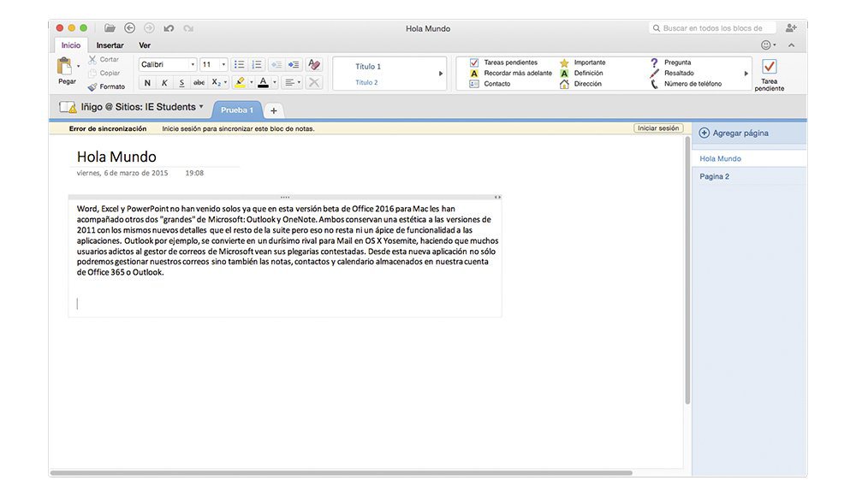Click the vertical page scrollbar
Image resolution: width=856 pixels, height=504 pixels.
687,270
